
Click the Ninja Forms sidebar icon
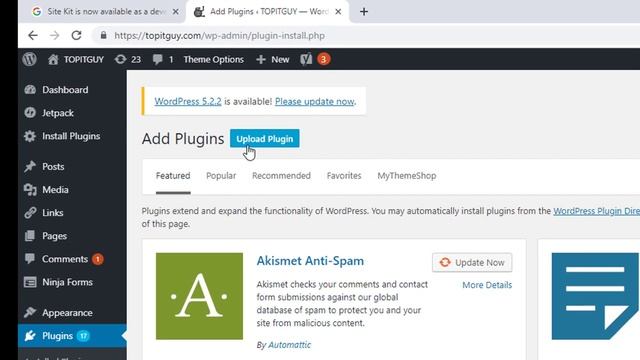click(30, 282)
